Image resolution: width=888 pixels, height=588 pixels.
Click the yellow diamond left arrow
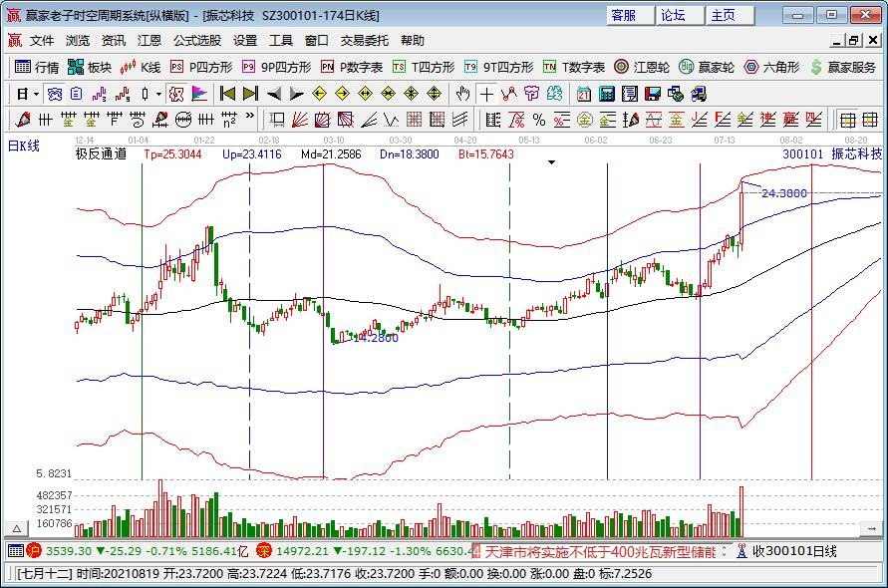click(x=319, y=94)
